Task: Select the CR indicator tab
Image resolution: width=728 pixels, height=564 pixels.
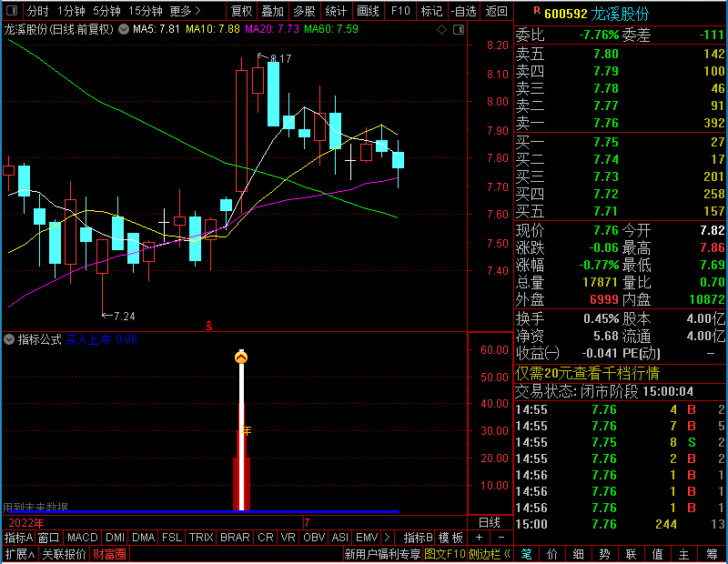Action: point(266,538)
